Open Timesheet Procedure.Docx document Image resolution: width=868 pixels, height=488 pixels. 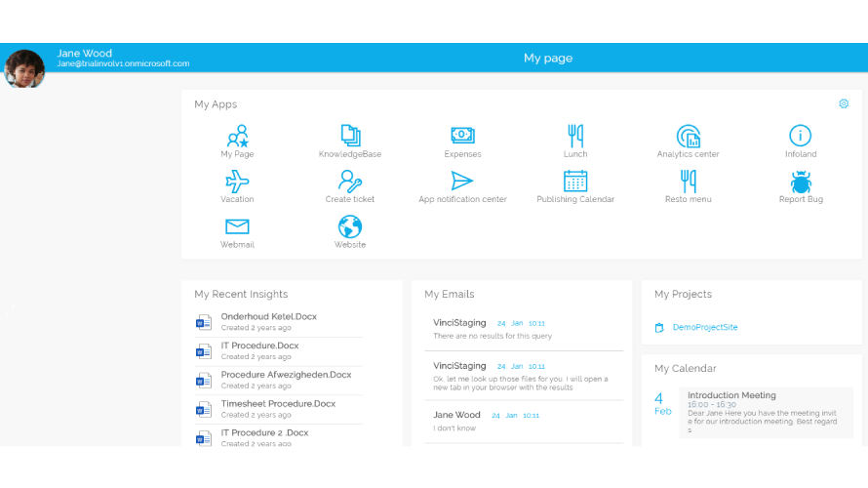click(x=278, y=404)
